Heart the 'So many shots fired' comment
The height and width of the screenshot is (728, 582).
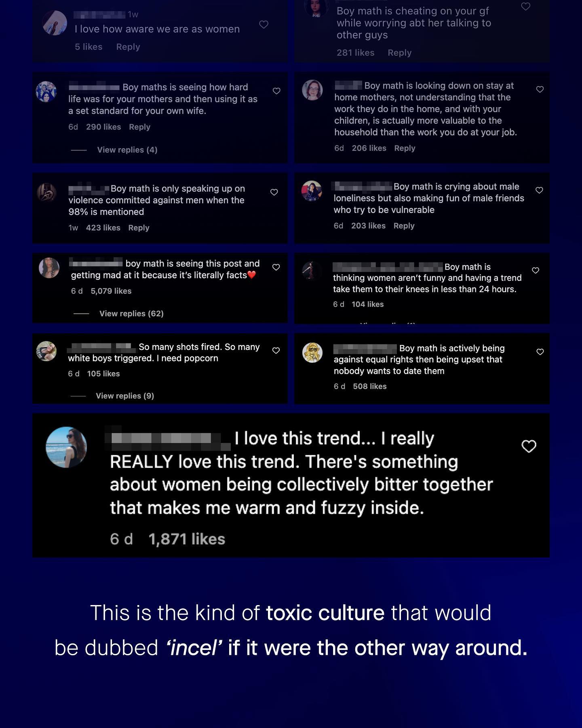276,351
